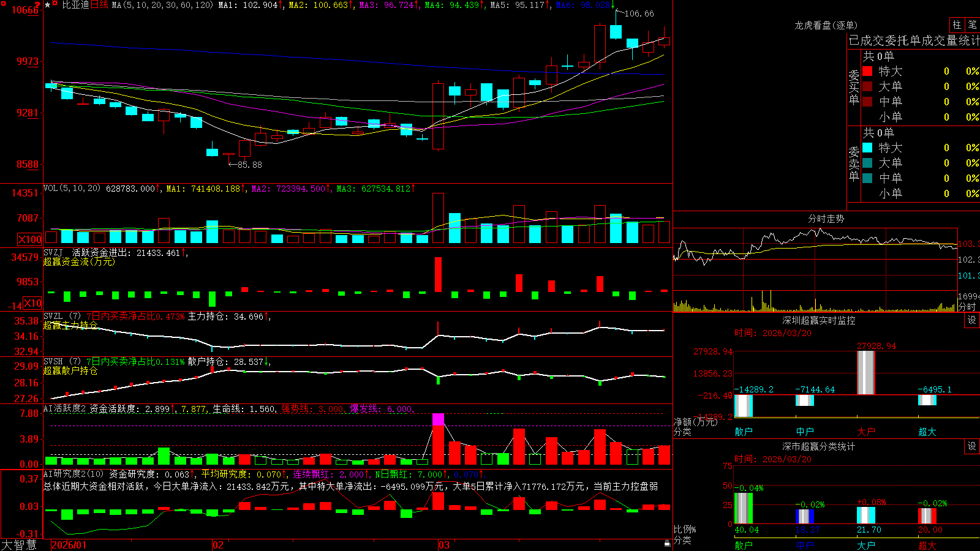Click the cyan 大户 bar valued 21.70
The height and width of the screenshot is (551, 980).
point(866,515)
